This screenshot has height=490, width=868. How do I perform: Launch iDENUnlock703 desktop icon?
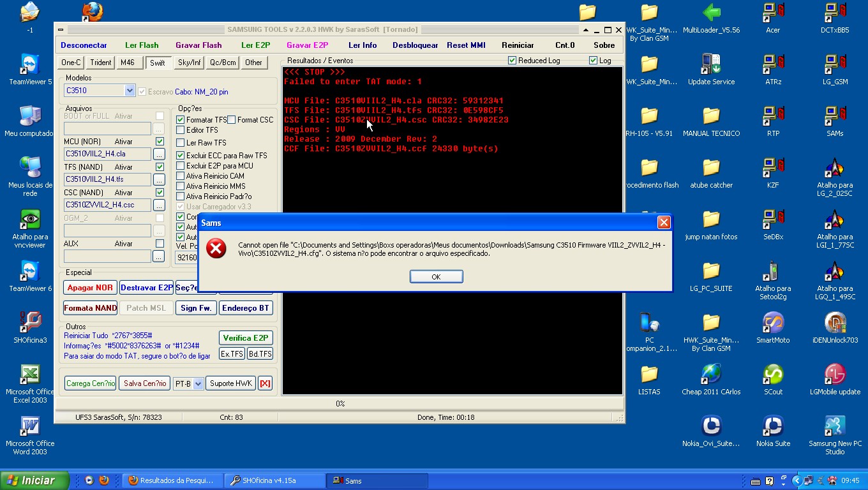(835, 329)
